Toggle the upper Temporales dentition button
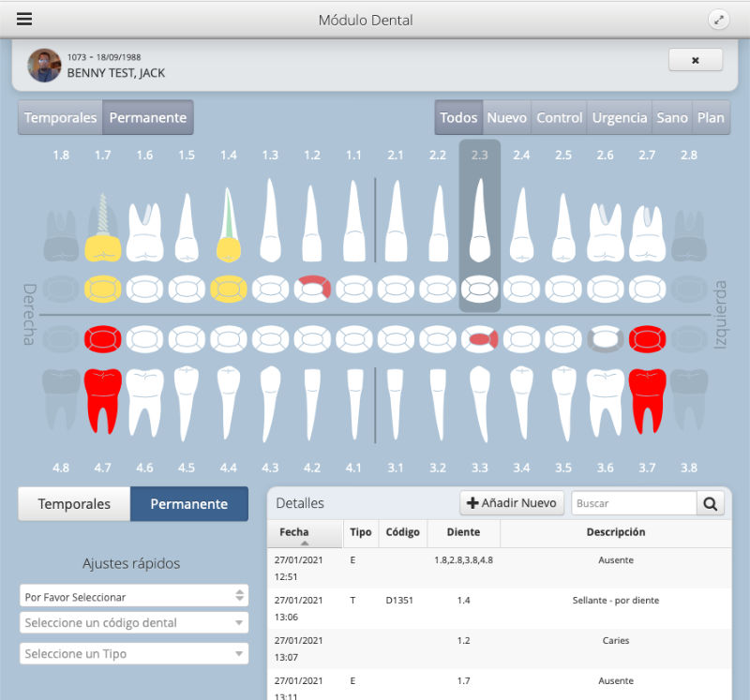The image size is (750, 700). tap(60, 118)
